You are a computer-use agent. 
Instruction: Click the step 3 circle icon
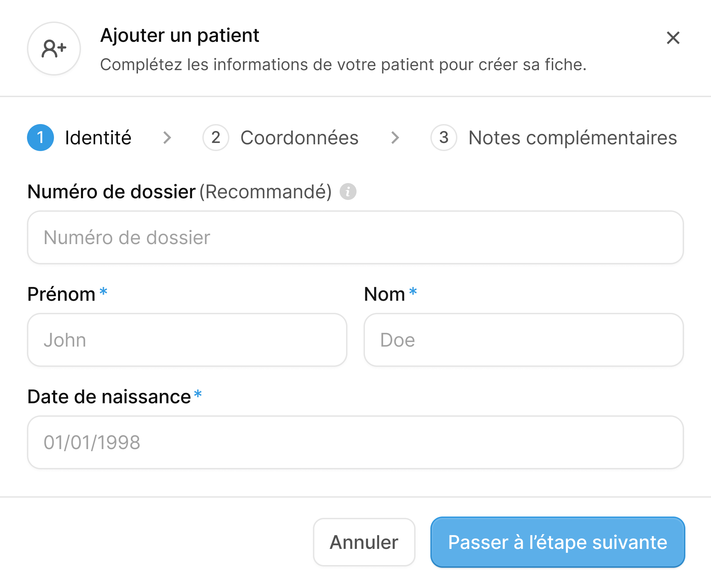(x=444, y=138)
